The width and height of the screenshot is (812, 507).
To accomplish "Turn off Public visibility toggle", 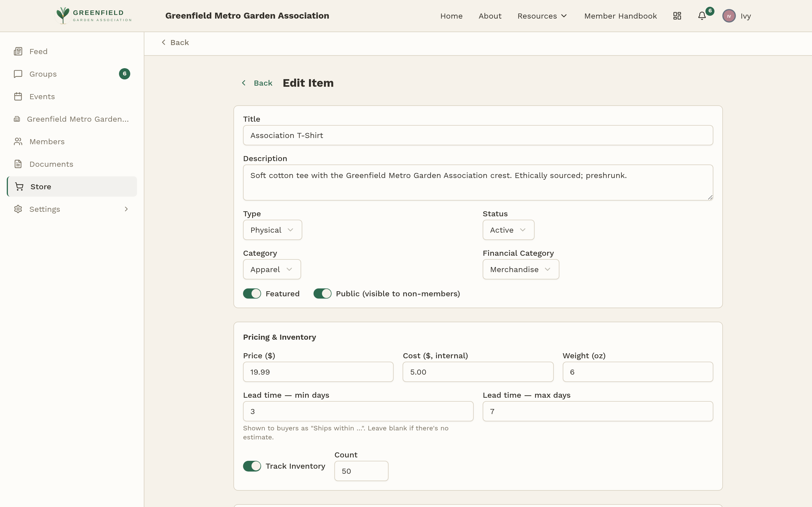I will pos(322,293).
